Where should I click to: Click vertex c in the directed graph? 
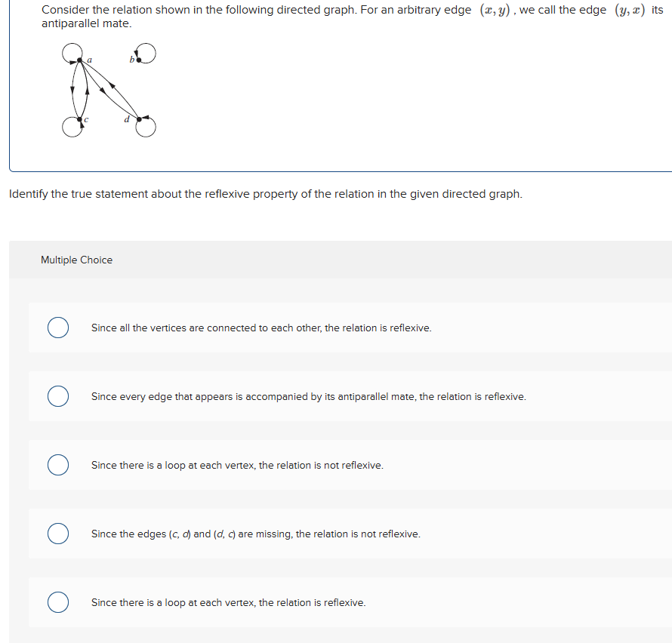pos(80,119)
